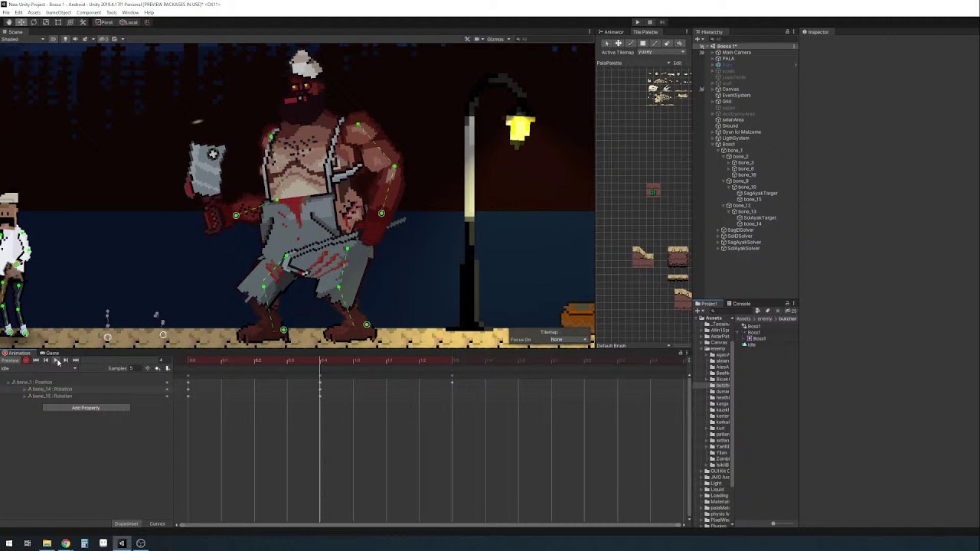The height and width of the screenshot is (551, 980).
Task: Expand the Main Camera hierarchy item
Action: (713, 52)
